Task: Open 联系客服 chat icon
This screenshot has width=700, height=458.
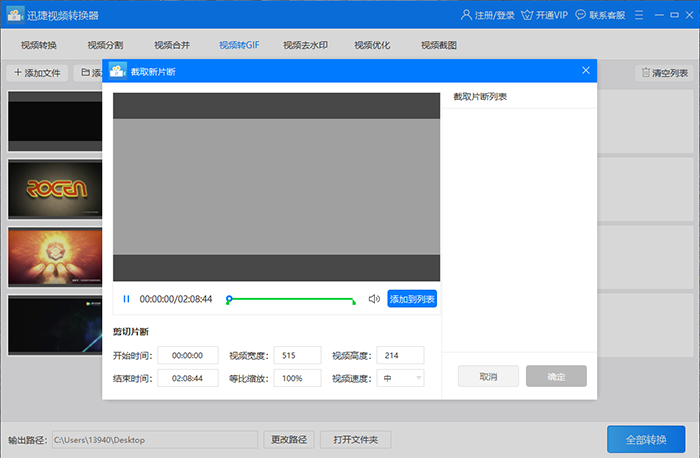Action: pyautogui.click(x=580, y=15)
